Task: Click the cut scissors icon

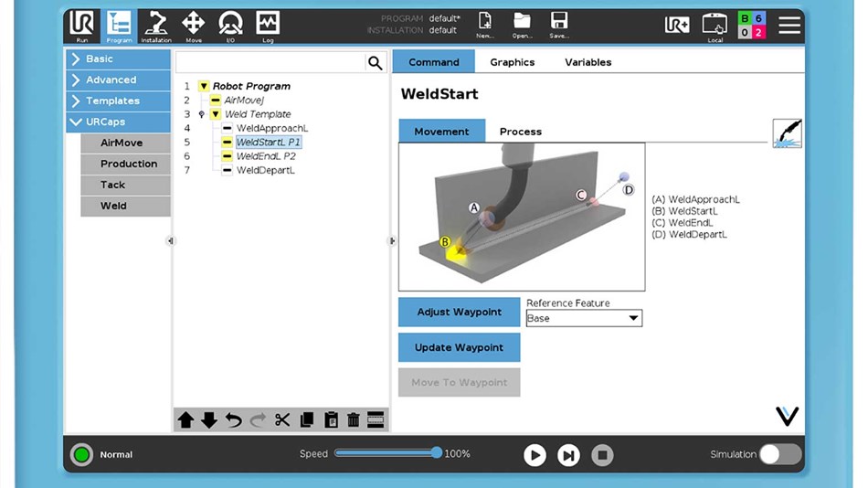Action: pos(282,420)
